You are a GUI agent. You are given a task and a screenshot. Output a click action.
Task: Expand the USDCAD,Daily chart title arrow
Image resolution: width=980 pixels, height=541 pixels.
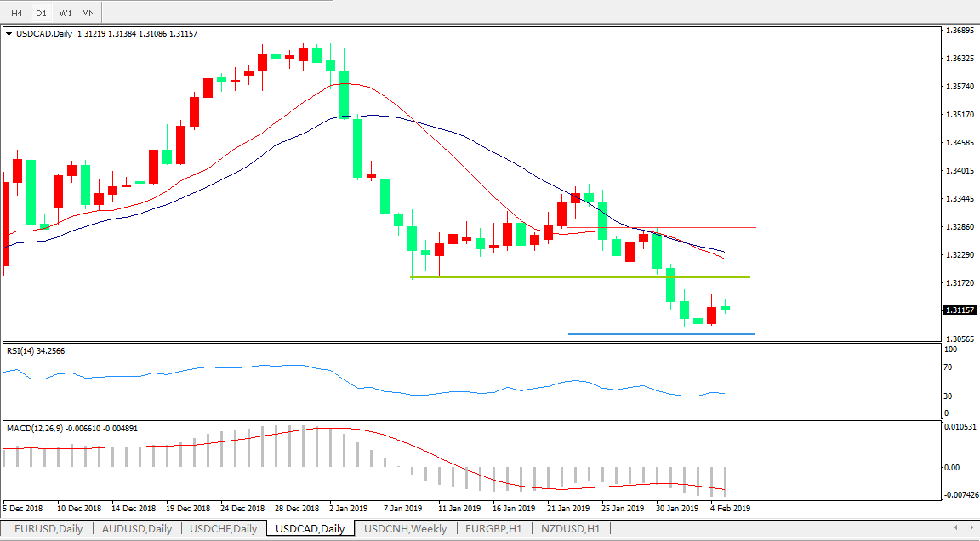(9, 34)
